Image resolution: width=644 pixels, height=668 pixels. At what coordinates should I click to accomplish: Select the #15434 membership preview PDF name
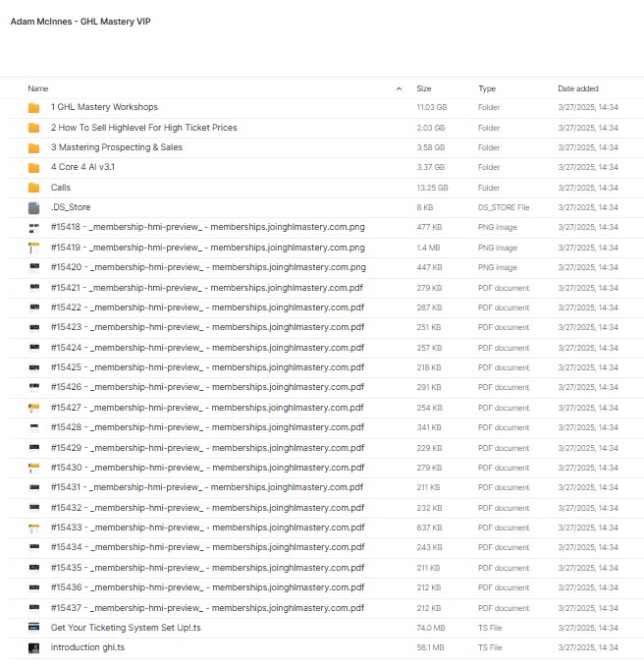tap(208, 547)
